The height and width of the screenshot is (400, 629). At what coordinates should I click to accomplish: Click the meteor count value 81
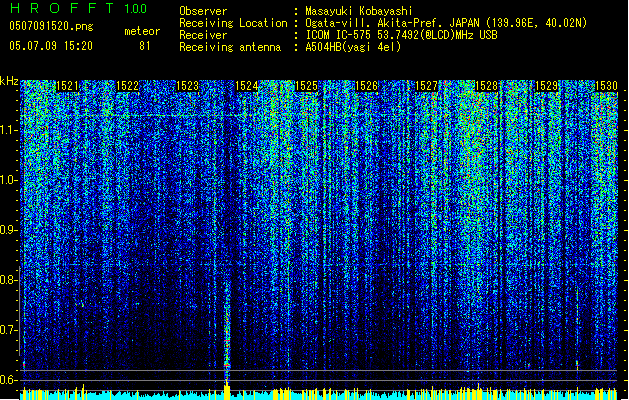[145, 46]
